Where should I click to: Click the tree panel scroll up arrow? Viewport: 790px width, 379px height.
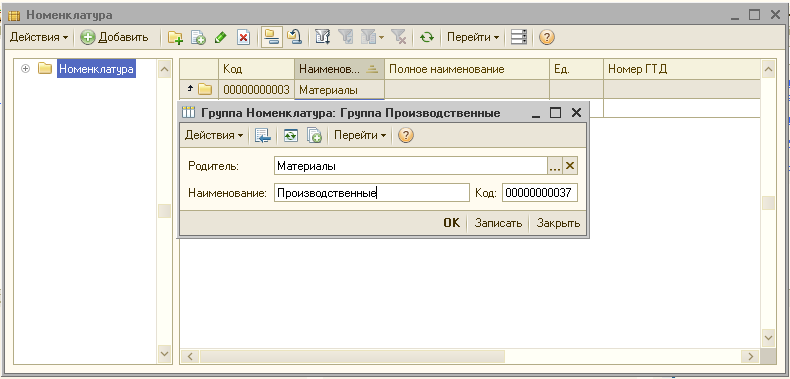coord(164,69)
